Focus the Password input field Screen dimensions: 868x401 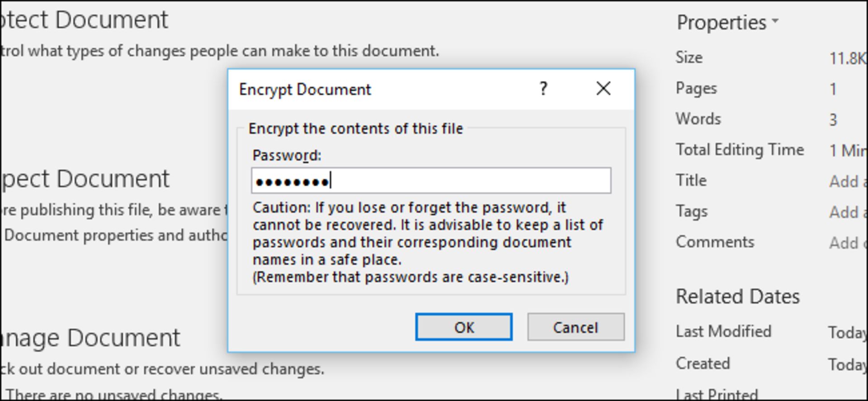(x=431, y=181)
